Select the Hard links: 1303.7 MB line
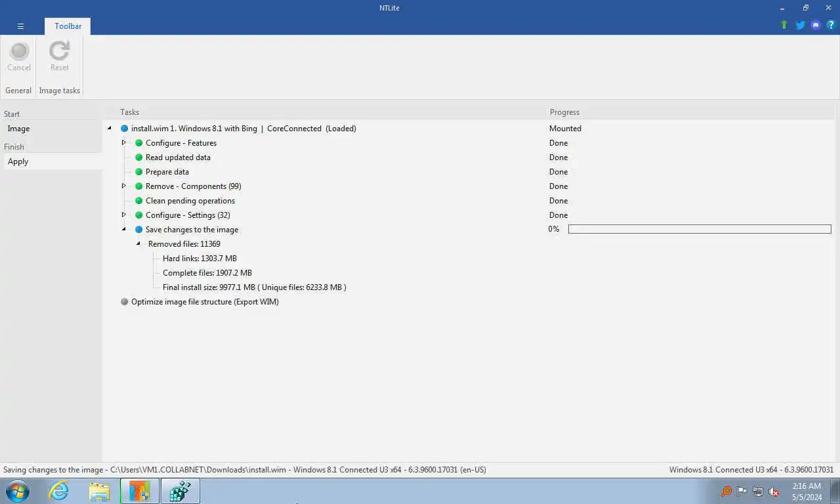840x504 pixels. (x=199, y=259)
